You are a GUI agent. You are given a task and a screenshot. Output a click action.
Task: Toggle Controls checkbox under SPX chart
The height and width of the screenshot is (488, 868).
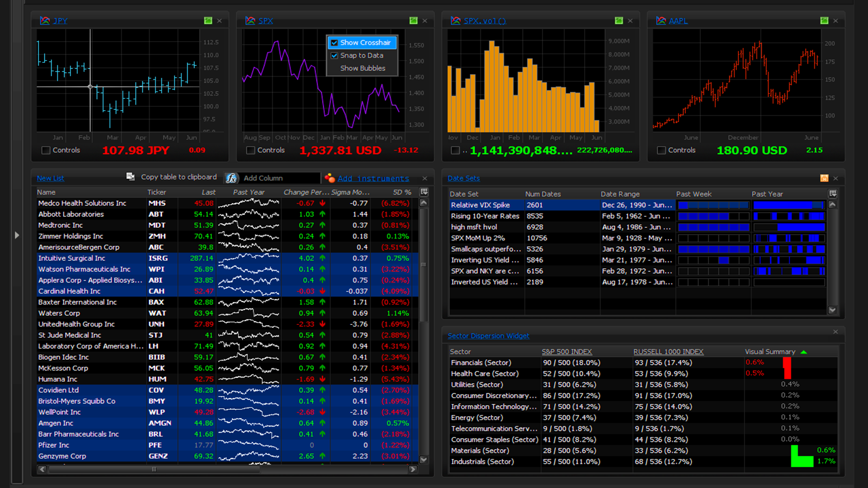click(x=250, y=150)
